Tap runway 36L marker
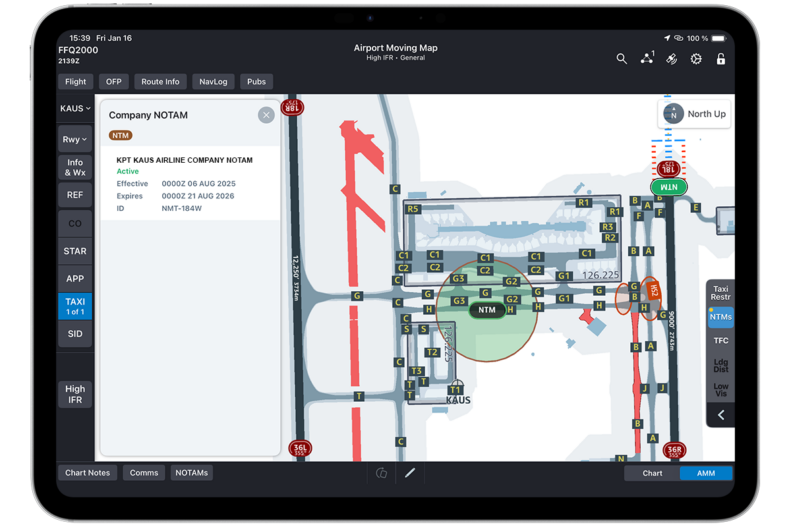 tap(300, 448)
